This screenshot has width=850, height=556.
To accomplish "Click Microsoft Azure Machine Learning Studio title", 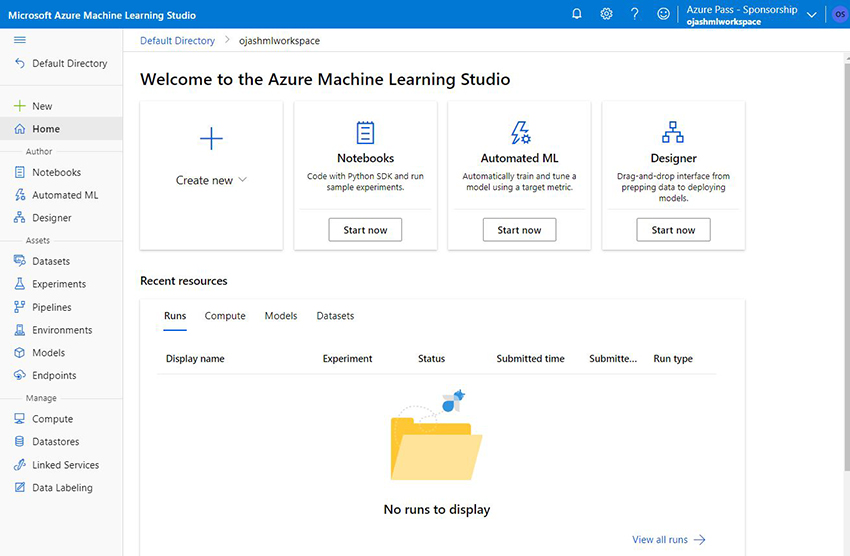I will pos(102,15).
